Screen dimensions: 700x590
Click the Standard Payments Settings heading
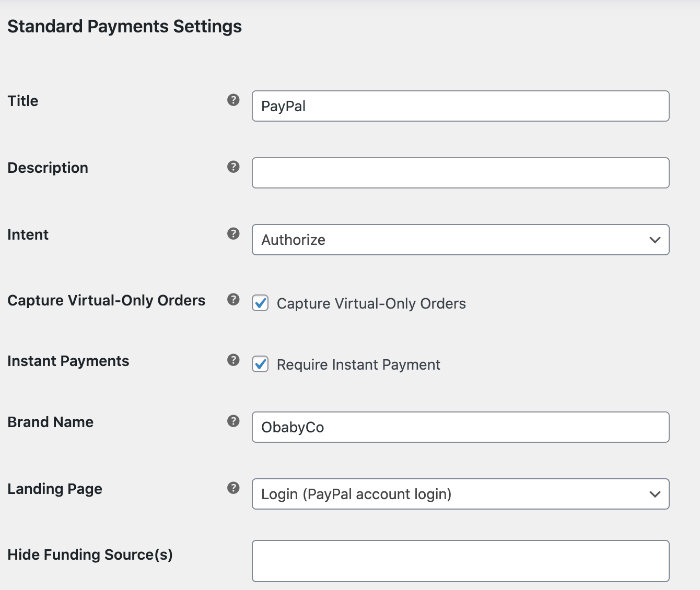(124, 26)
